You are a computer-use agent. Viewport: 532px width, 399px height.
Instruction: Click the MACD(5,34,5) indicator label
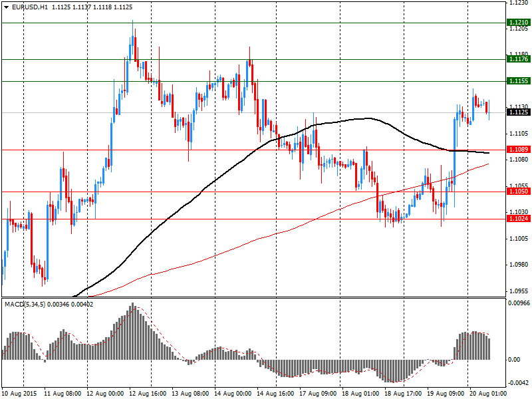click(25, 305)
